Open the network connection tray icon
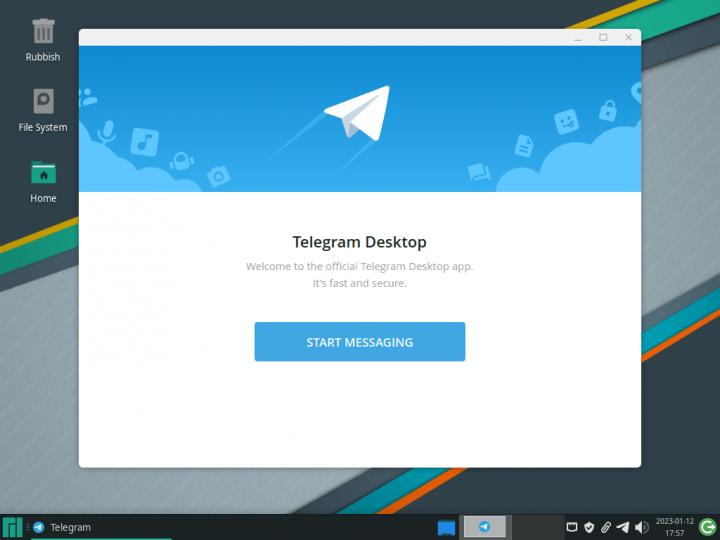Image resolution: width=720 pixels, height=540 pixels. (572, 527)
